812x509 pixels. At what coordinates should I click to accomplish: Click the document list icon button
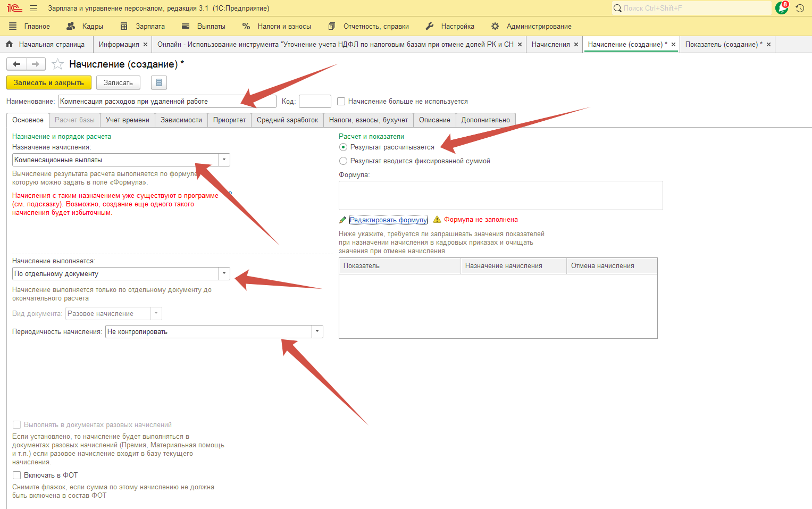coord(158,82)
